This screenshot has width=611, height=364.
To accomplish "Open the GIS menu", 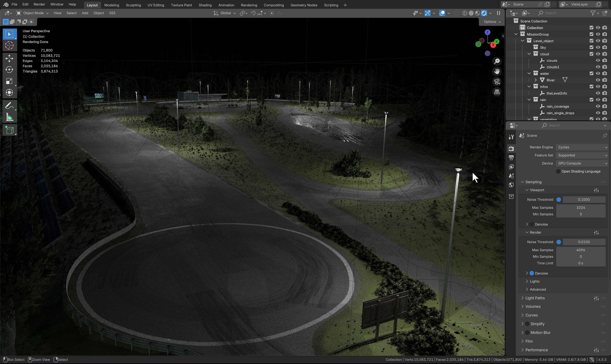I will pos(112,13).
